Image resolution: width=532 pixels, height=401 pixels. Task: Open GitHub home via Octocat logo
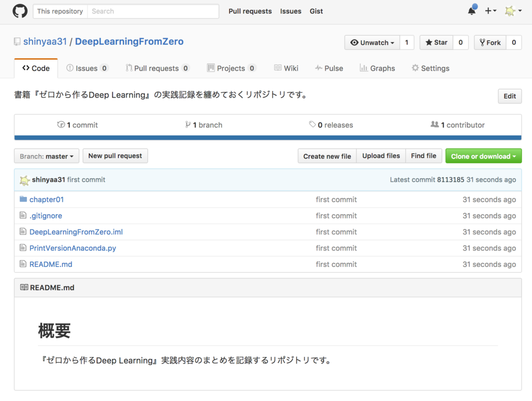(x=20, y=11)
